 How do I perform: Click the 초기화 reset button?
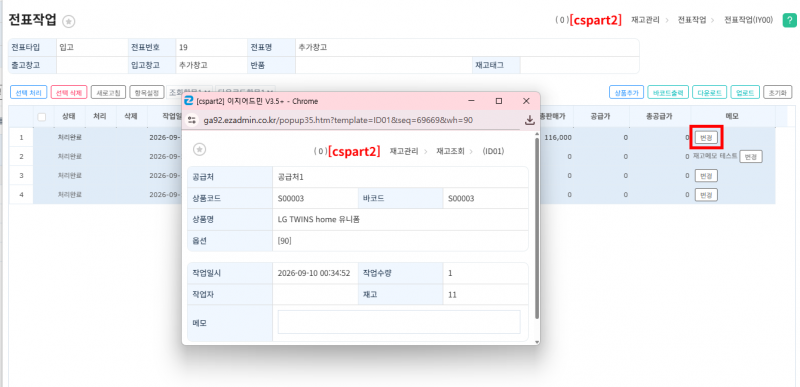tap(778, 92)
